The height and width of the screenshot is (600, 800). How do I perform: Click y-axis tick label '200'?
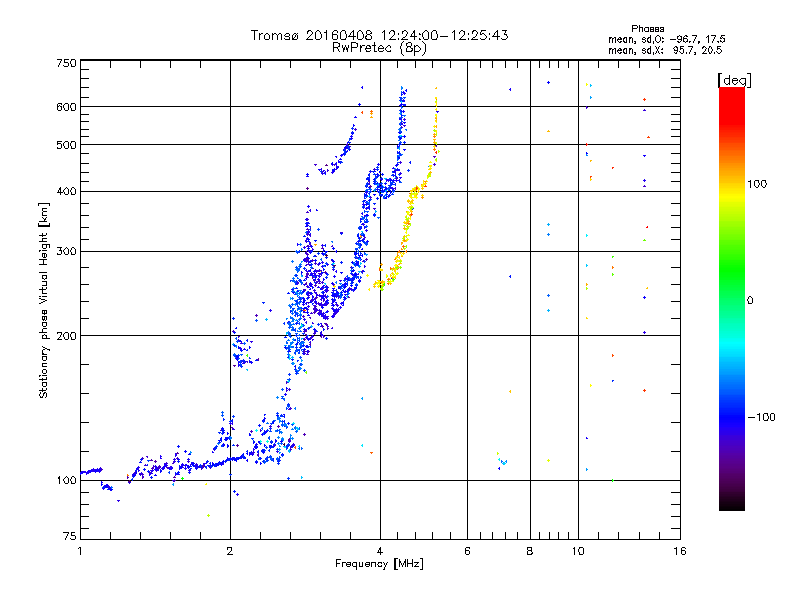(x=66, y=336)
